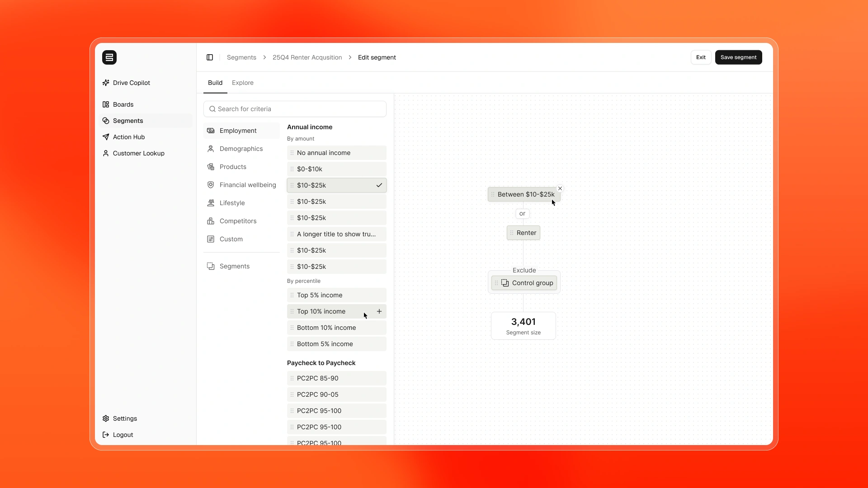Image resolution: width=868 pixels, height=488 pixels.
Task: Add Top 10% income with plus icon
Action: coord(379,311)
